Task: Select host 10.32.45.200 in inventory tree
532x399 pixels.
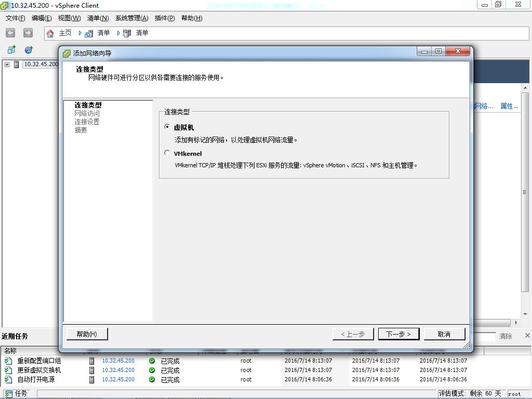Action: (x=41, y=64)
